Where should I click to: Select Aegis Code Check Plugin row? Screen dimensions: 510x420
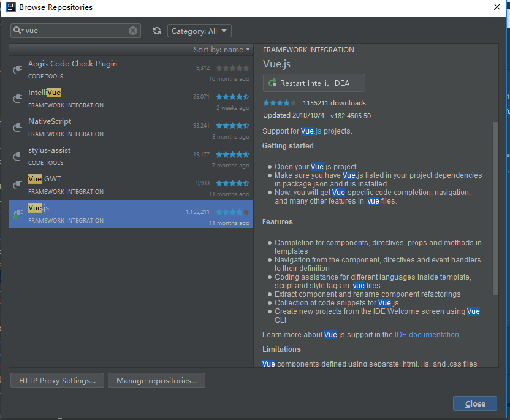[131, 70]
